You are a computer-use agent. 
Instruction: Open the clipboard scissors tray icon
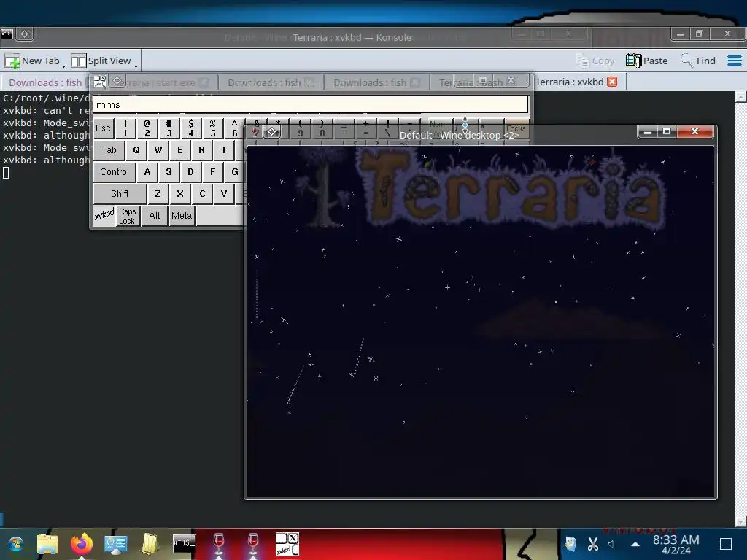tap(592, 544)
